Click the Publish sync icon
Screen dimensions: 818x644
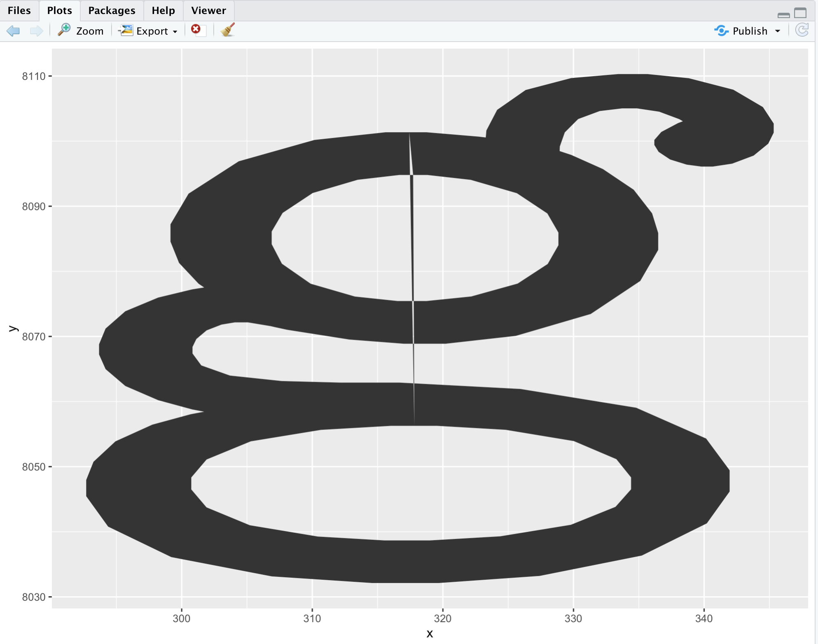(x=721, y=31)
